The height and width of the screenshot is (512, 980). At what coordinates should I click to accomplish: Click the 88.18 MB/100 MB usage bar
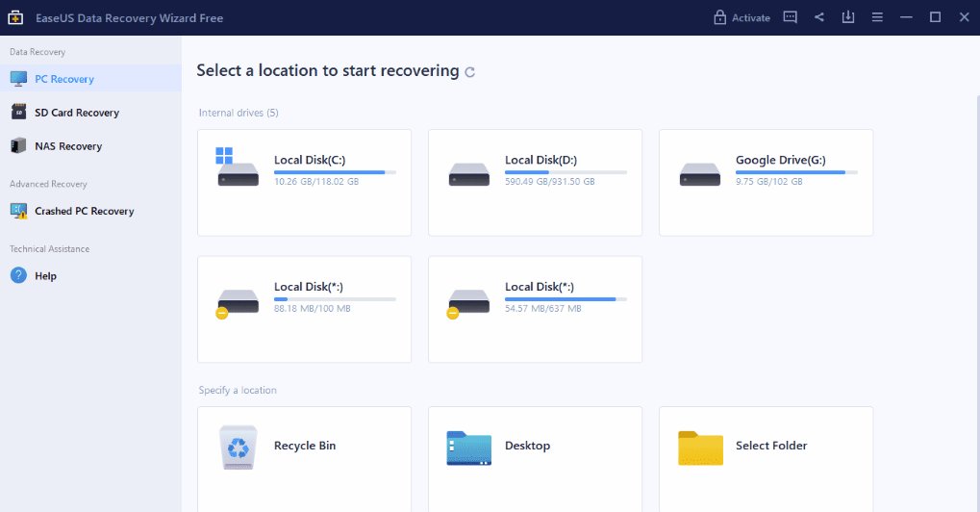[x=335, y=299]
